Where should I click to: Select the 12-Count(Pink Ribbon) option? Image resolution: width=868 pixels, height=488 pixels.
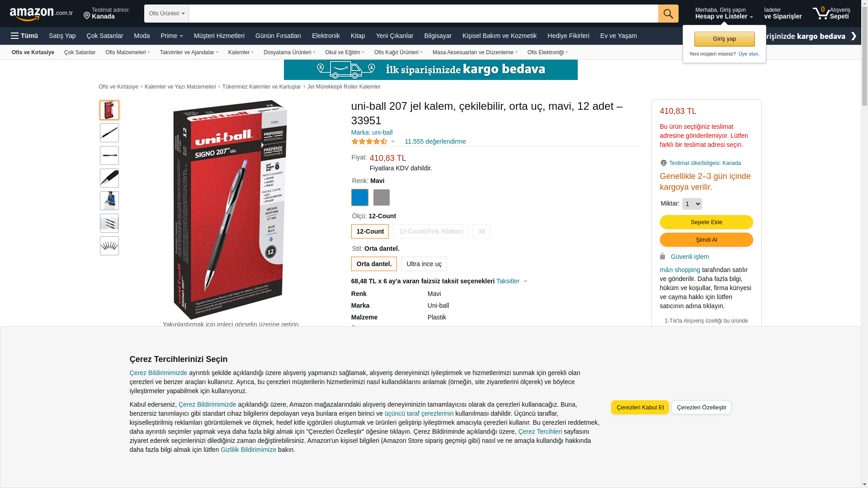pyautogui.click(x=430, y=231)
